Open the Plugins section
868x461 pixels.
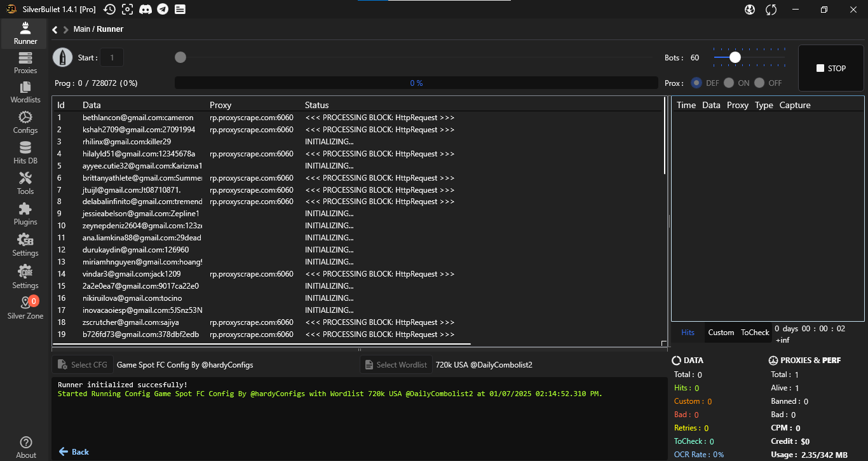pos(25,214)
